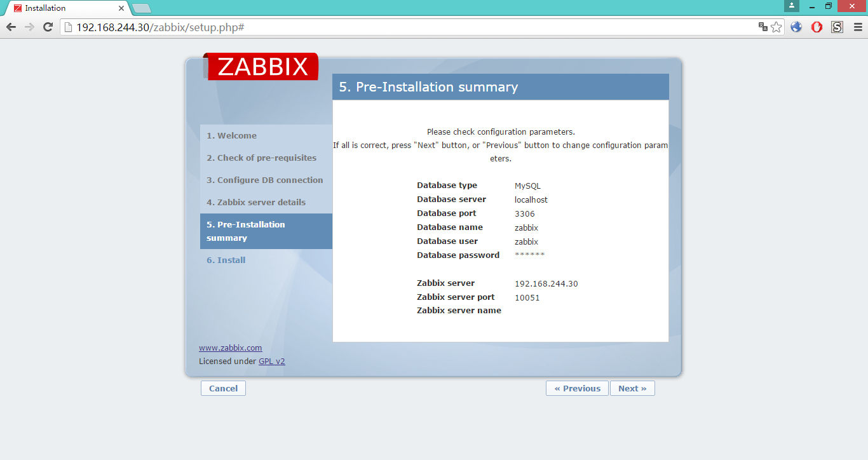The height and width of the screenshot is (460, 868).
Task: Open a new browser tab
Action: tap(141, 8)
